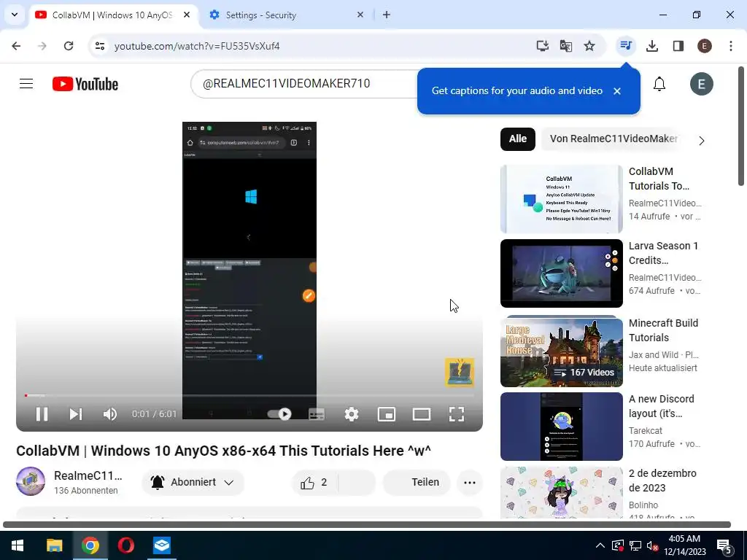
Task: Open Chrome profile avatar
Action: pyautogui.click(x=704, y=46)
